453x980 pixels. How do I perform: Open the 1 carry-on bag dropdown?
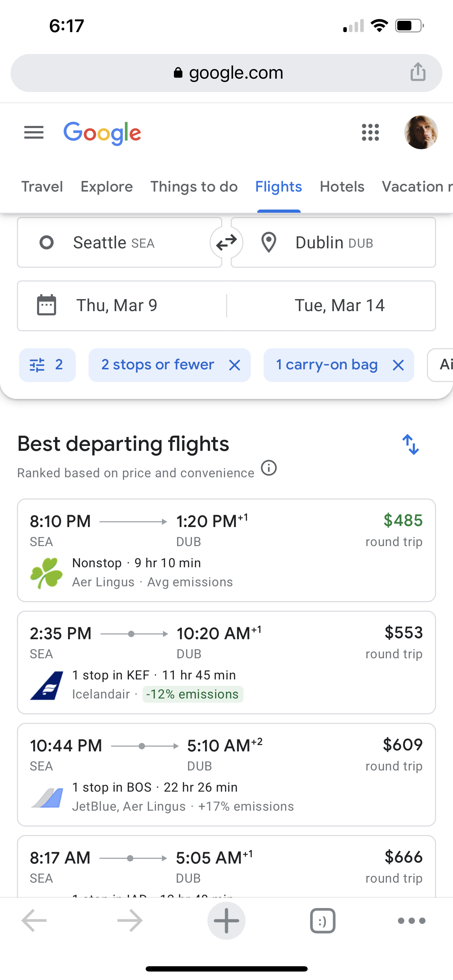[327, 365]
